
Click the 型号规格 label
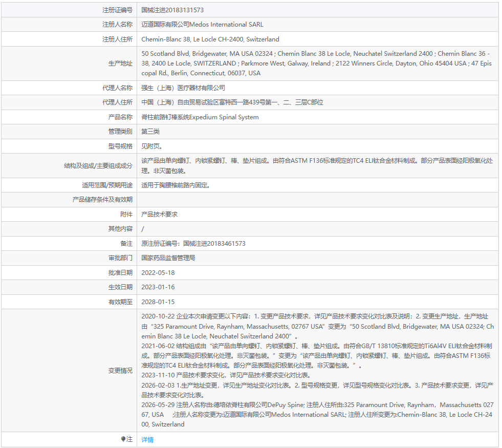tap(120, 146)
